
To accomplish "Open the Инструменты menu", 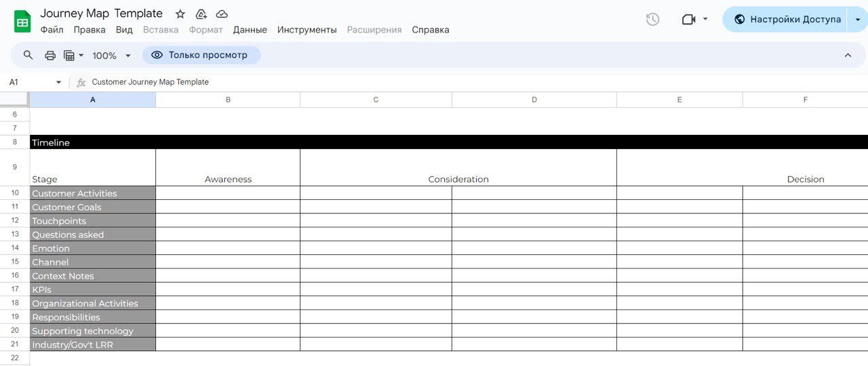I will click(x=307, y=30).
